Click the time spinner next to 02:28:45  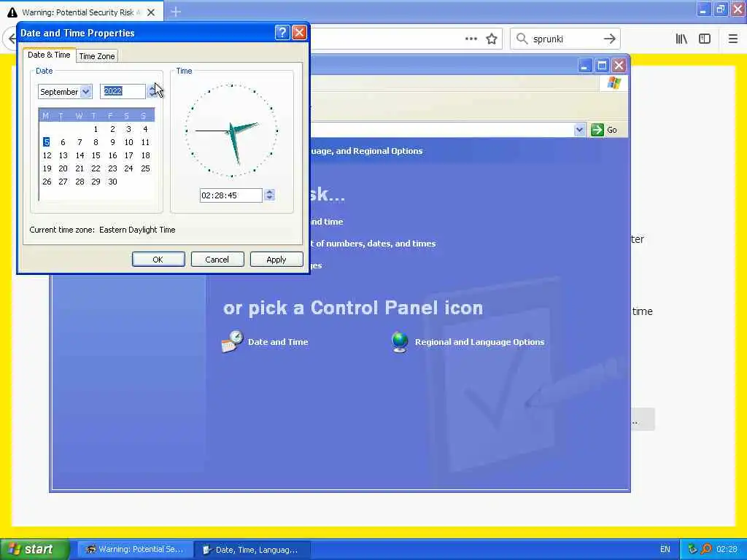[x=269, y=195]
